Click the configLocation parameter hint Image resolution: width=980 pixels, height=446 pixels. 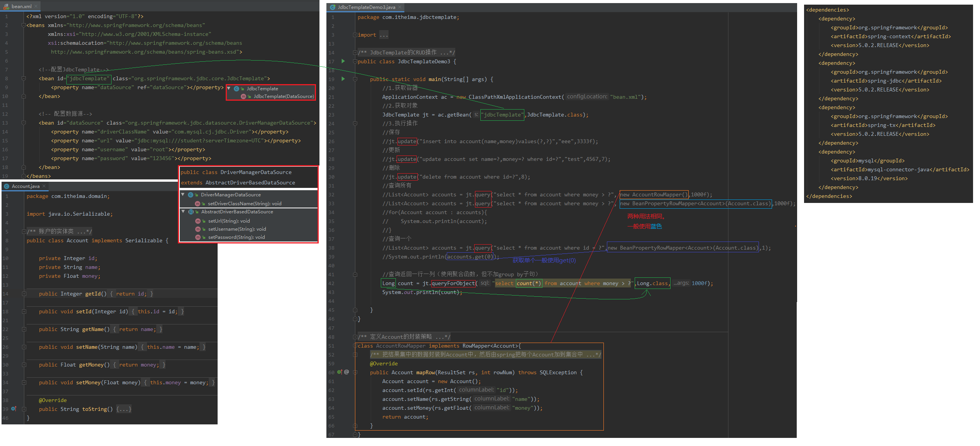pyautogui.click(x=587, y=96)
